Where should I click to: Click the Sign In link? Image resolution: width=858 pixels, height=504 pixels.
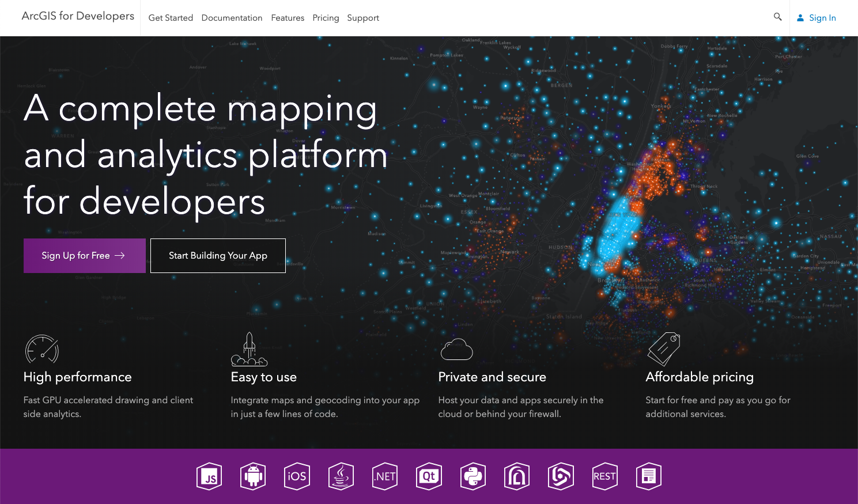click(x=822, y=18)
